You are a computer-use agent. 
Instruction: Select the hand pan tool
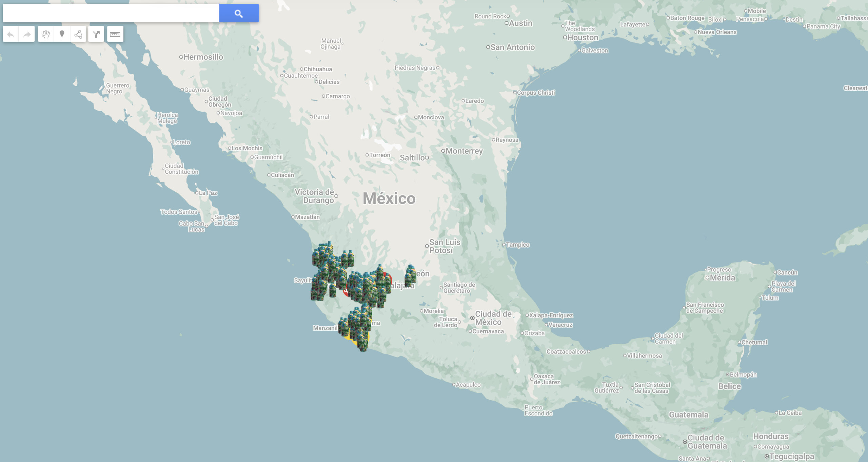[46, 34]
